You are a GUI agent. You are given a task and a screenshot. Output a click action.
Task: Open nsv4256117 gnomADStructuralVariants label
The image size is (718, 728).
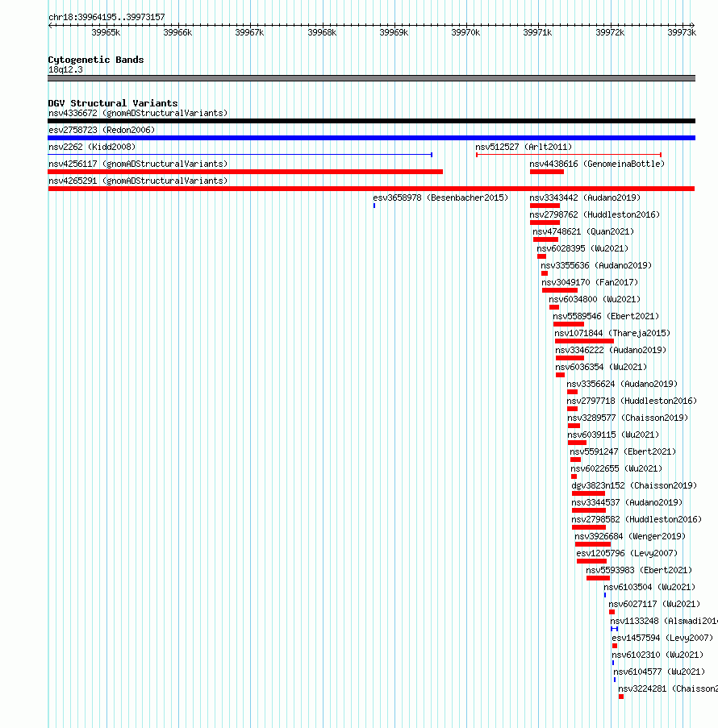(138, 164)
